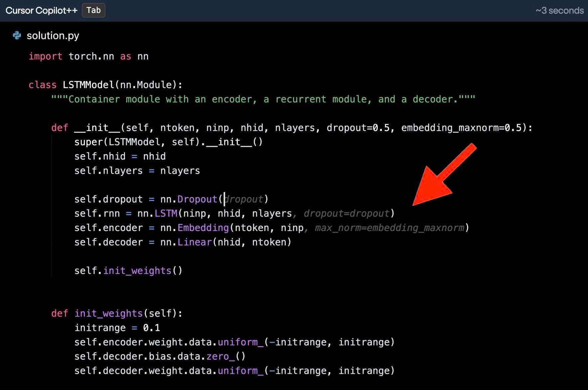Click suggested text dropout=dropout in LSTM line
This screenshot has width=588, height=390.
point(346,213)
